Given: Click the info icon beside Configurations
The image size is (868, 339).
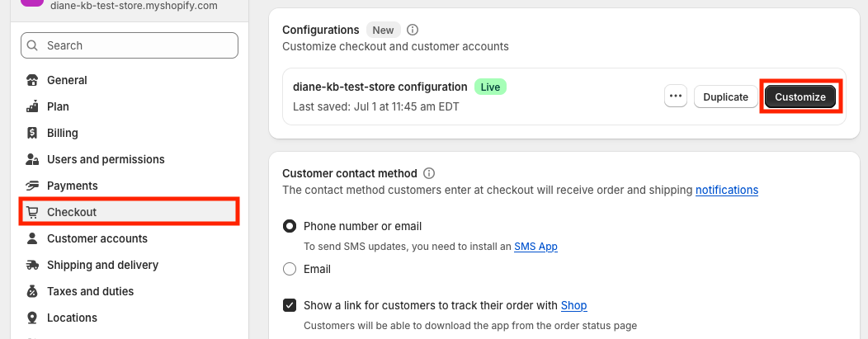Looking at the screenshot, I should click(413, 30).
